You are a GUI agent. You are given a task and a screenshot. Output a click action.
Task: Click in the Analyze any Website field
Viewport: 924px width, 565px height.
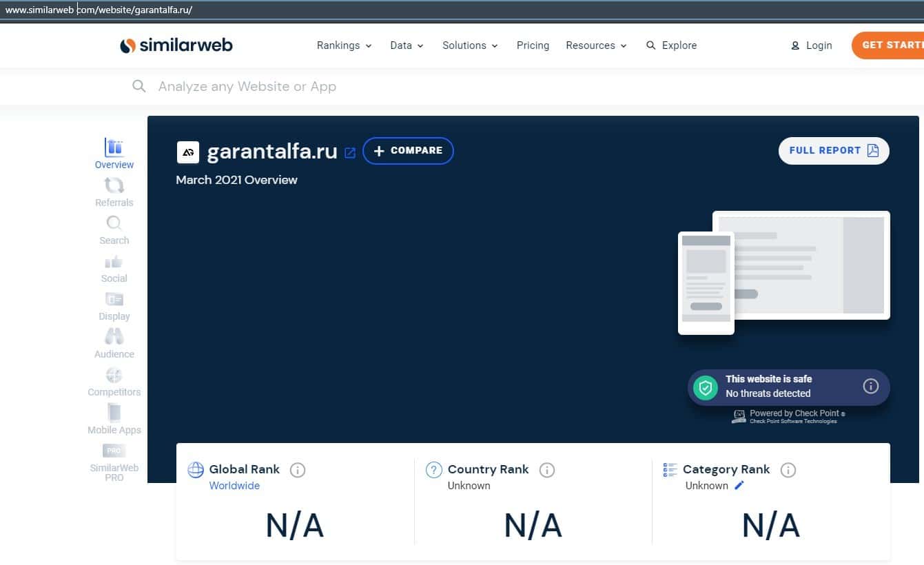click(462, 86)
